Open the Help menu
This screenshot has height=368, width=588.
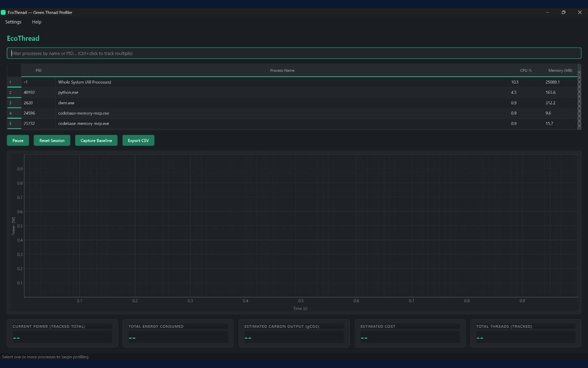pos(37,22)
